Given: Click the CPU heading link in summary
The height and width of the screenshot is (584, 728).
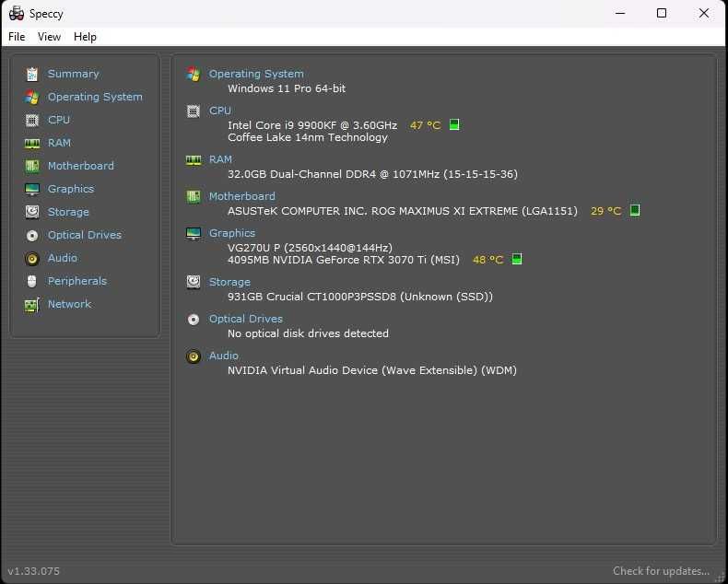Looking at the screenshot, I should (220, 111).
